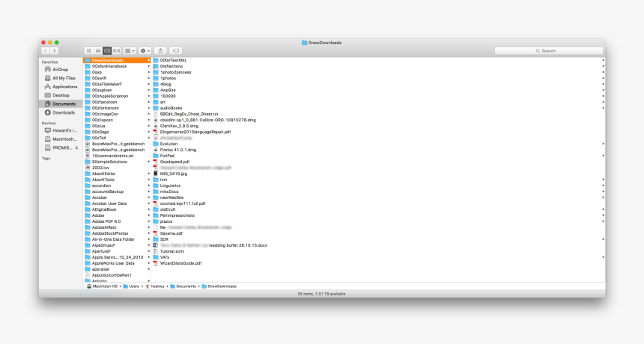This screenshot has height=344, width=644.
Task: Open the item arrangement dropdown
Action: [130, 51]
